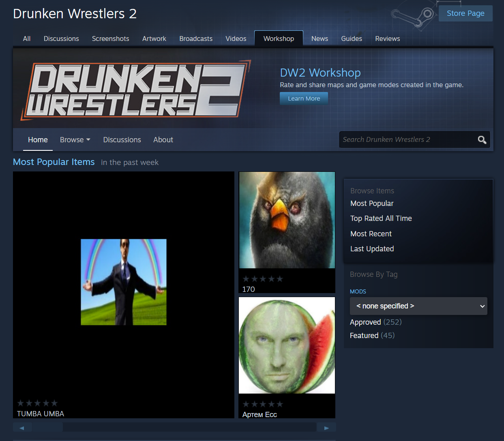504x441 pixels.
Task: Browse Most Recent items
Action: [x=371, y=234]
